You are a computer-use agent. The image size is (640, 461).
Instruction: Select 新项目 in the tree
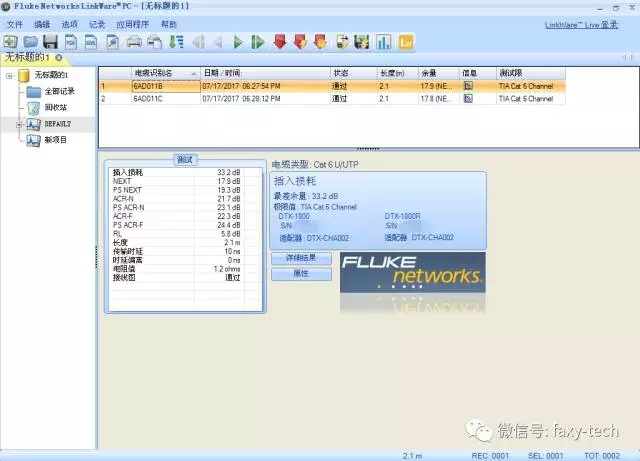coord(56,140)
